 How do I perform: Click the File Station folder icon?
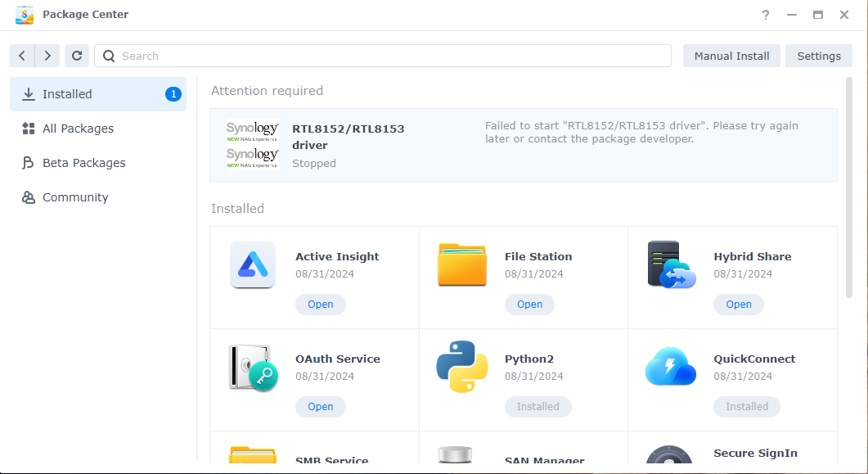(x=461, y=264)
